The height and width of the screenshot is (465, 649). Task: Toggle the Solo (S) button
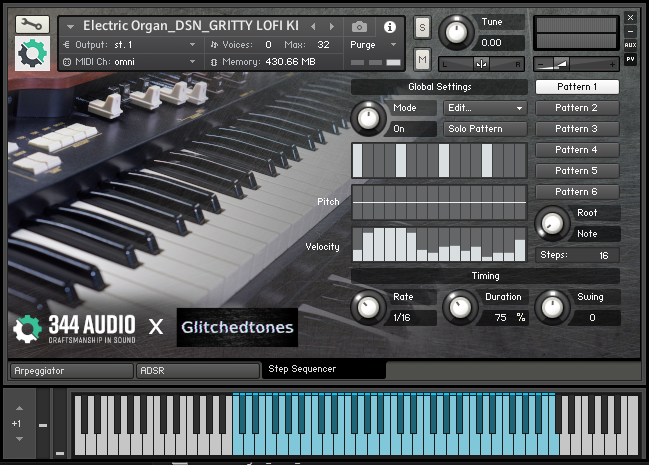pos(421,26)
